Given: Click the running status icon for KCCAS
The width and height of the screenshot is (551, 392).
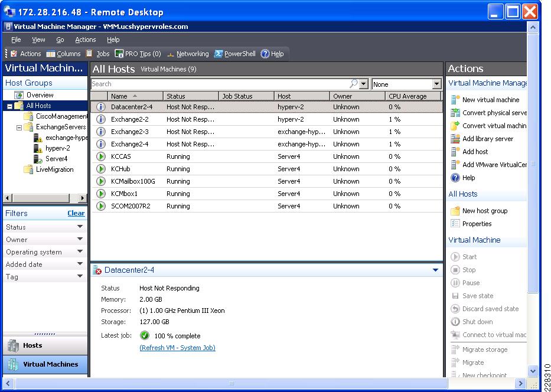Looking at the screenshot, I should click(101, 156).
